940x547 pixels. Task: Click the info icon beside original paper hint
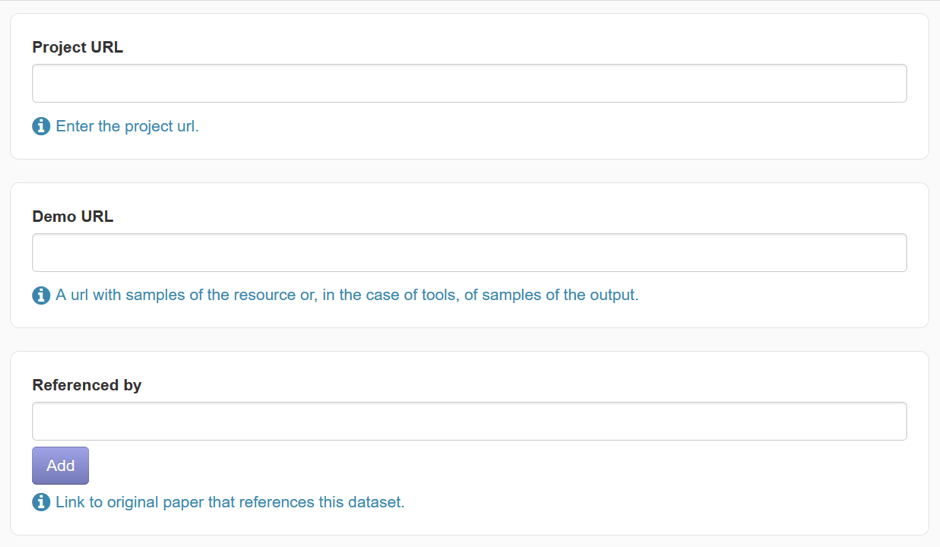41,502
